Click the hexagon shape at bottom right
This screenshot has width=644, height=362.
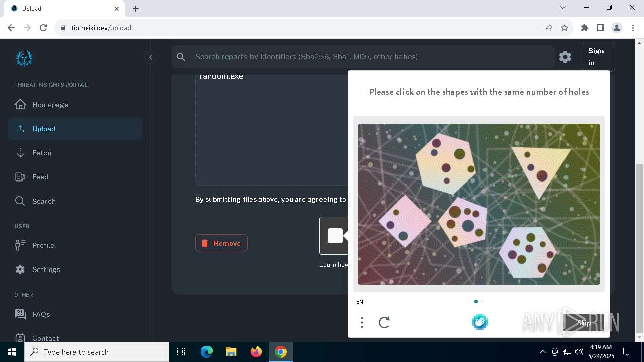pos(528,252)
